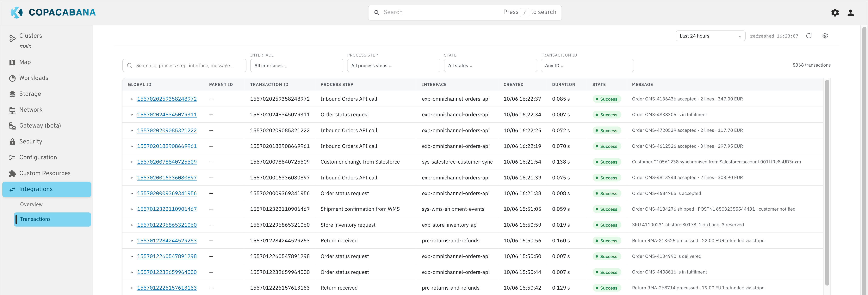Click the Network monitor icon

(12, 110)
